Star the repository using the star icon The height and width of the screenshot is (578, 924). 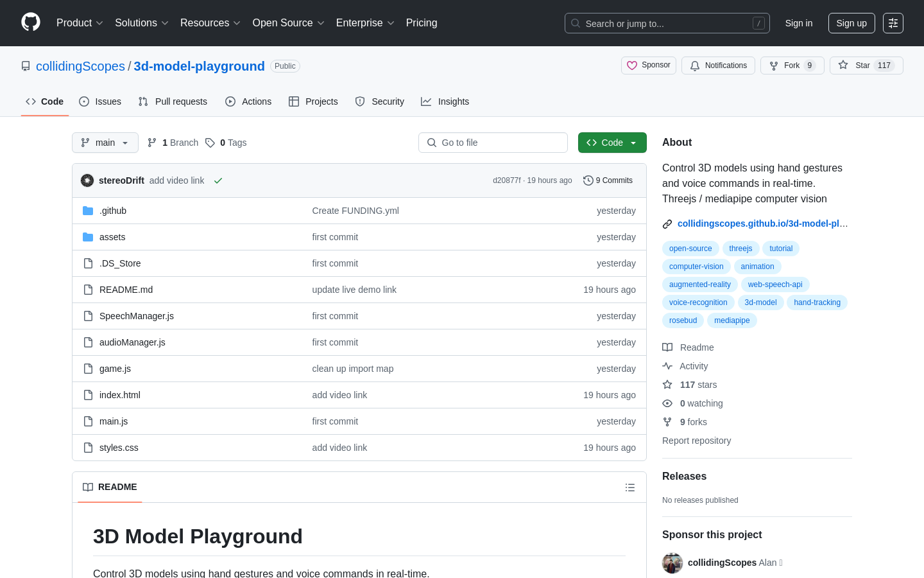843,65
